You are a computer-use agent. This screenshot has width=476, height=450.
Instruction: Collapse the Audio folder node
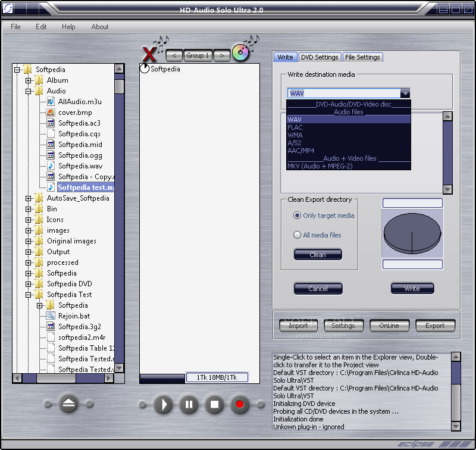click(x=28, y=91)
